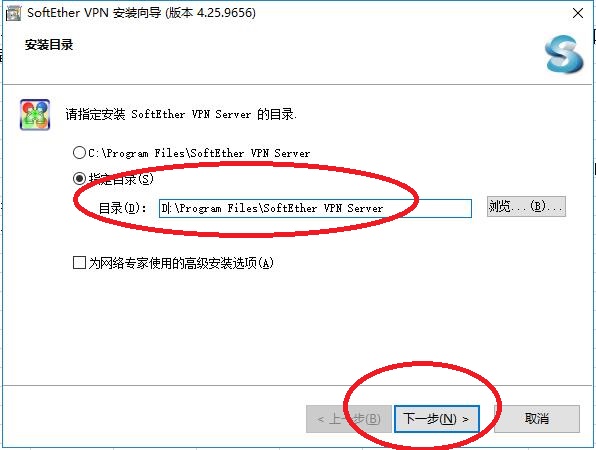This screenshot has height=450, width=596.
Task: Select the default C:\Program Files install radio button
Action: click(79, 153)
